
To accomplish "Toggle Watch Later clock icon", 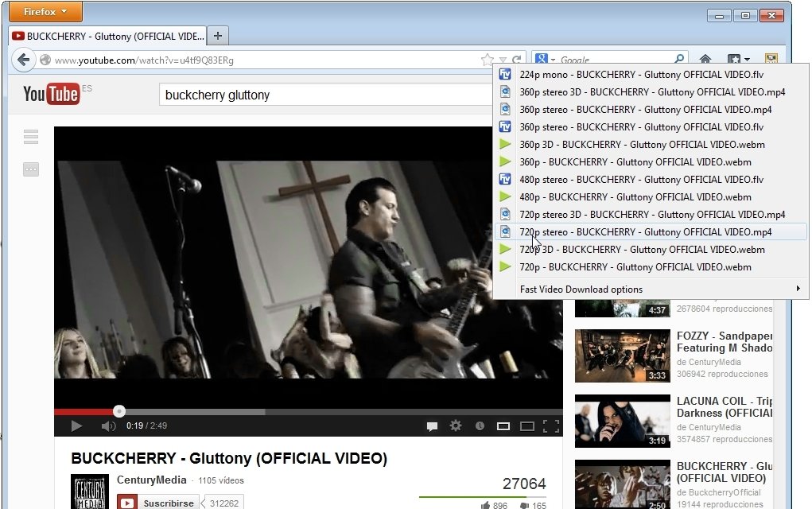I will pyautogui.click(x=480, y=425).
